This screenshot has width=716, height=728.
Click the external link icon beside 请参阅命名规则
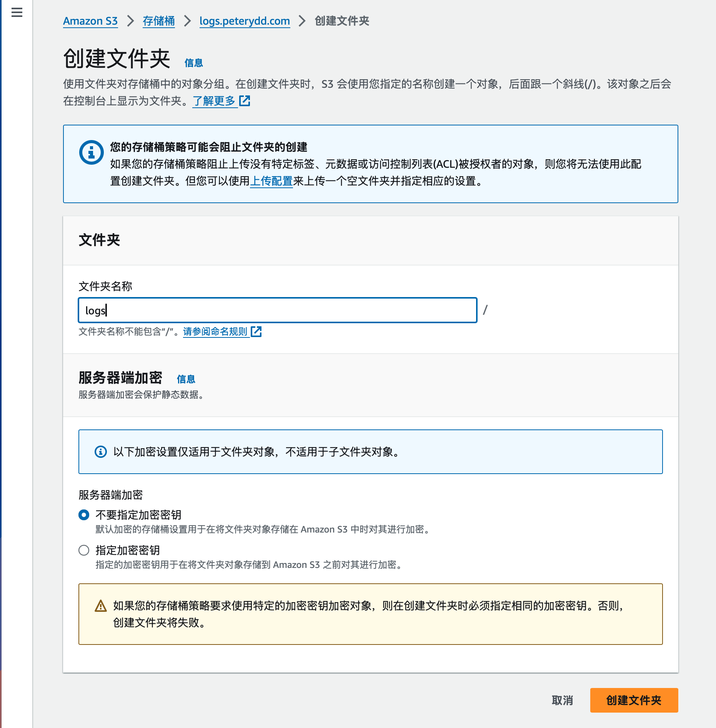point(256,332)
